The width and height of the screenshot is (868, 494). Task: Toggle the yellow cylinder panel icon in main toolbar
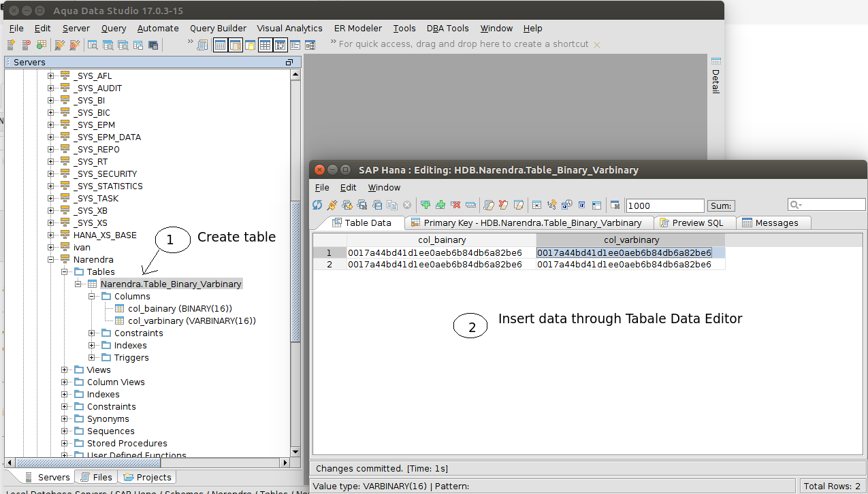tap(250, 45)
